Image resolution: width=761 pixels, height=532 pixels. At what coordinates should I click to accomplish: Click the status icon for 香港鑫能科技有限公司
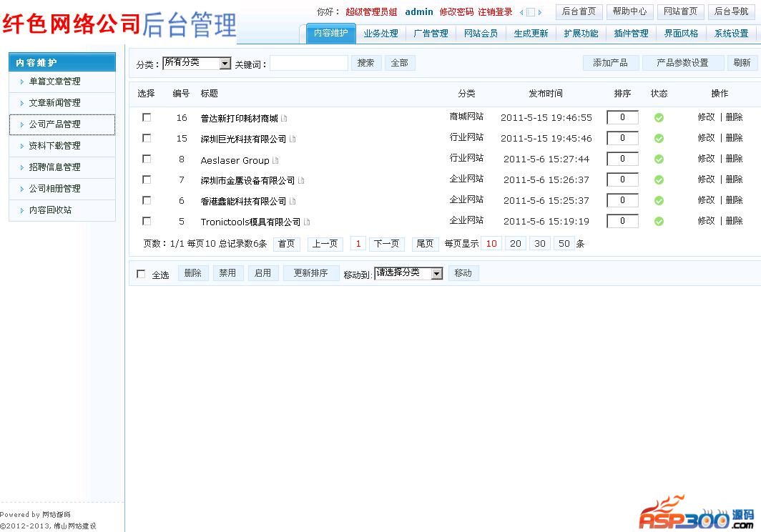click(659, 200)
